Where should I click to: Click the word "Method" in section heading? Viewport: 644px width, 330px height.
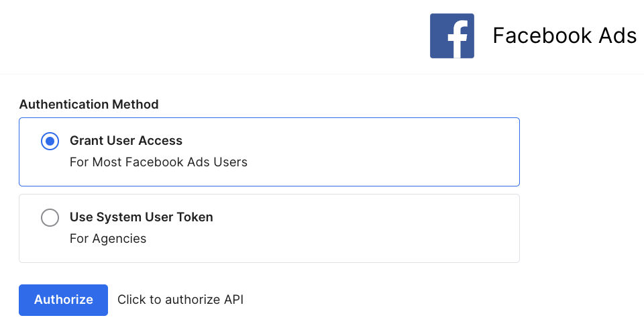[x=136, y=105]
